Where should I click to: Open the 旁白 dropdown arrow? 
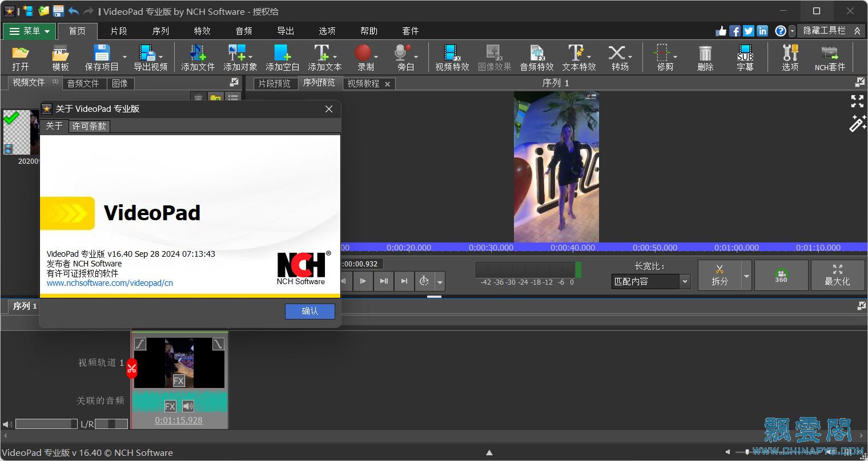(x=416, y=56)
